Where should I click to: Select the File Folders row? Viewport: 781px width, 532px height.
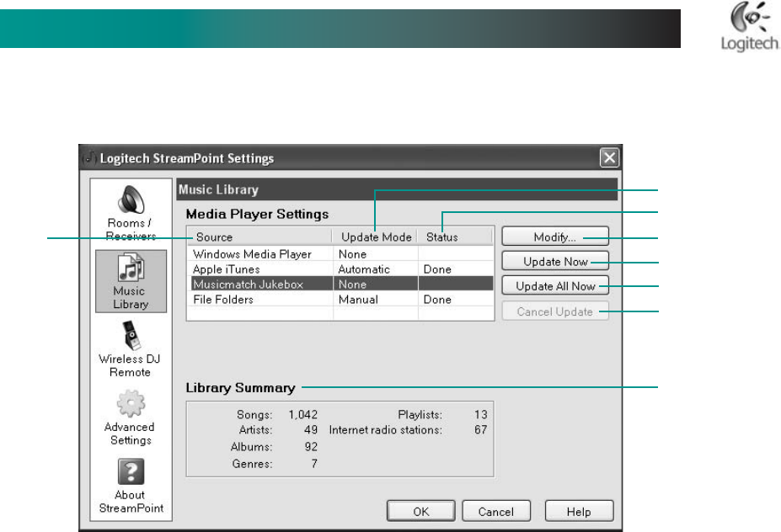340,300
